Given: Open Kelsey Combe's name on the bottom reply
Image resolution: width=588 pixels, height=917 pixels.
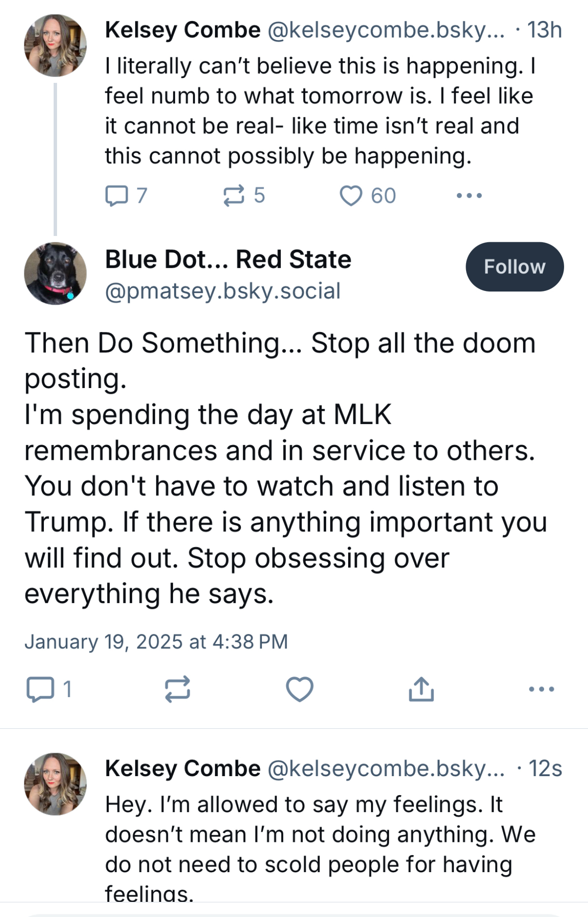Looking at the screenshot, I should click(x=183, y=769).
